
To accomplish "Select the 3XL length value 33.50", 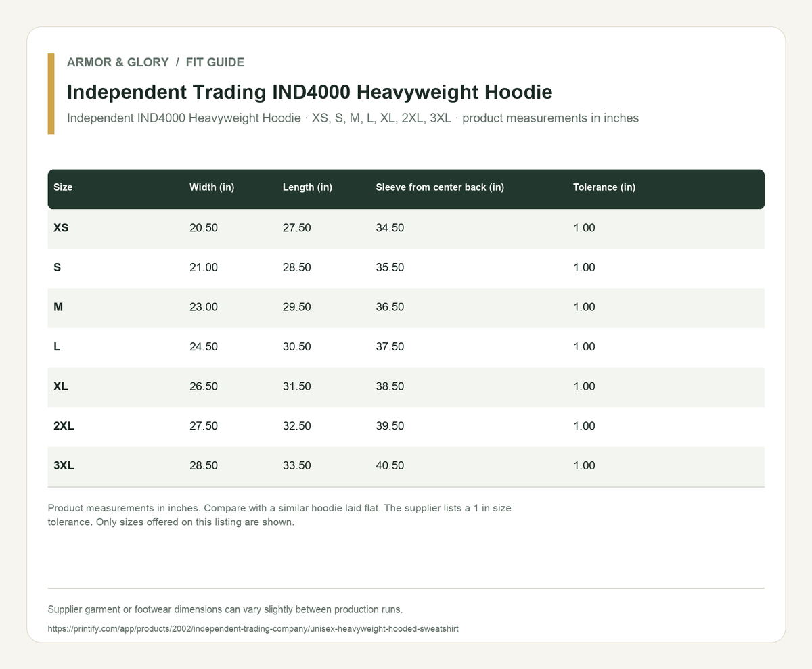I will tap(297, 465).
